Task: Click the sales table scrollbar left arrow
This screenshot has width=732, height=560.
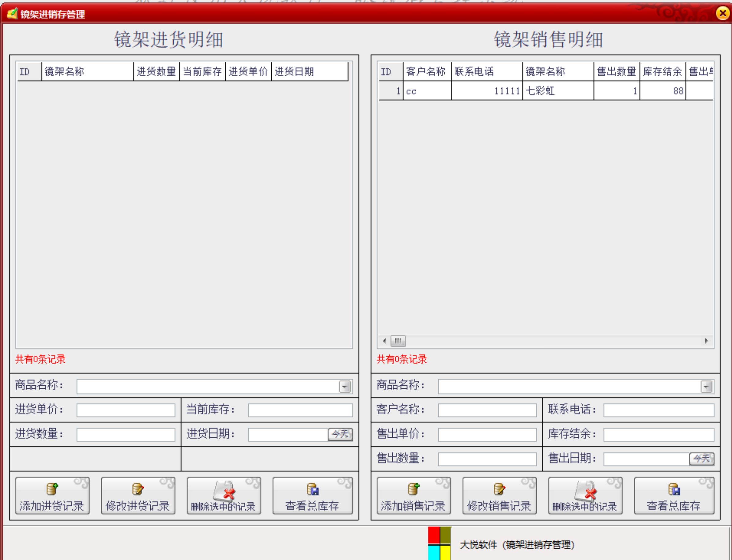Action: (x=384, y=341)
